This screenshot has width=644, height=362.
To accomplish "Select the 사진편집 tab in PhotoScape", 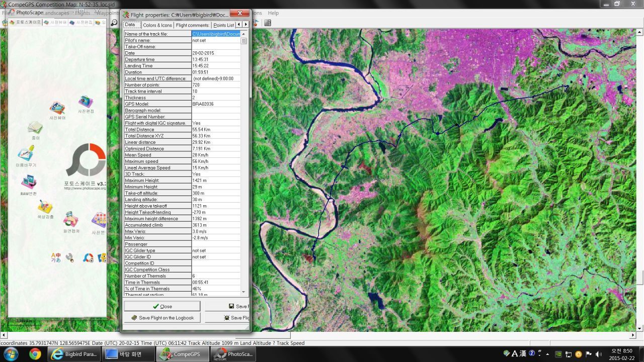I will pyautogui.click(x=81, y=22).
